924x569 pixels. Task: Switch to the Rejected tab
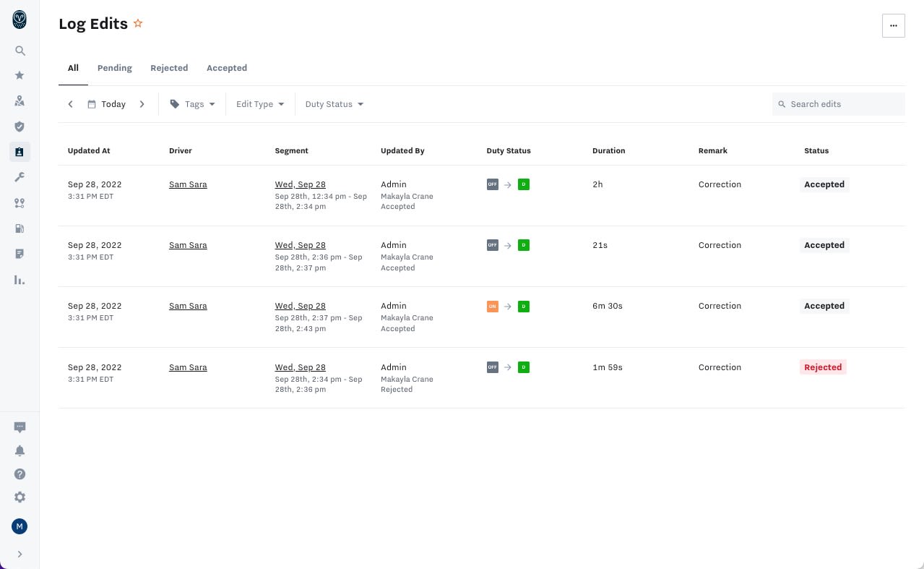(x=169, y=68)
